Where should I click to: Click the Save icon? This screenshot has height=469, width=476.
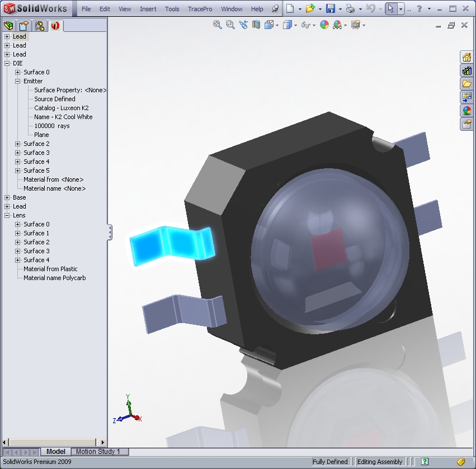point(331,9)
